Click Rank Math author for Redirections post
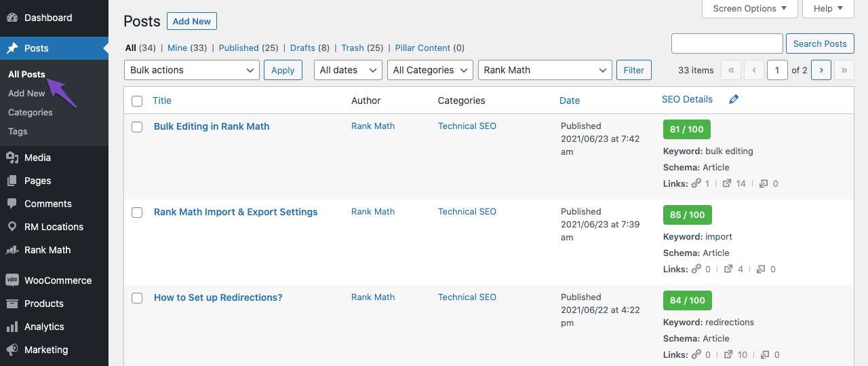868x366 pixels. coord(373,297)
